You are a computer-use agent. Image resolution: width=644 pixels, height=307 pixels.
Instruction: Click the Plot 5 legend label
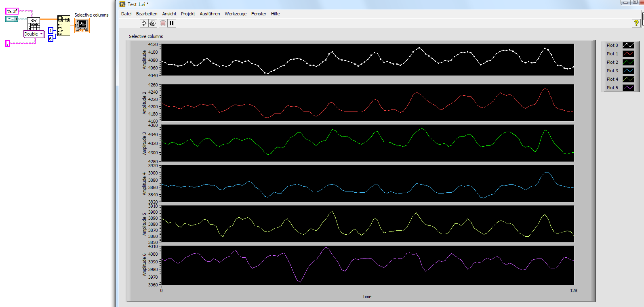click(612, 88)
